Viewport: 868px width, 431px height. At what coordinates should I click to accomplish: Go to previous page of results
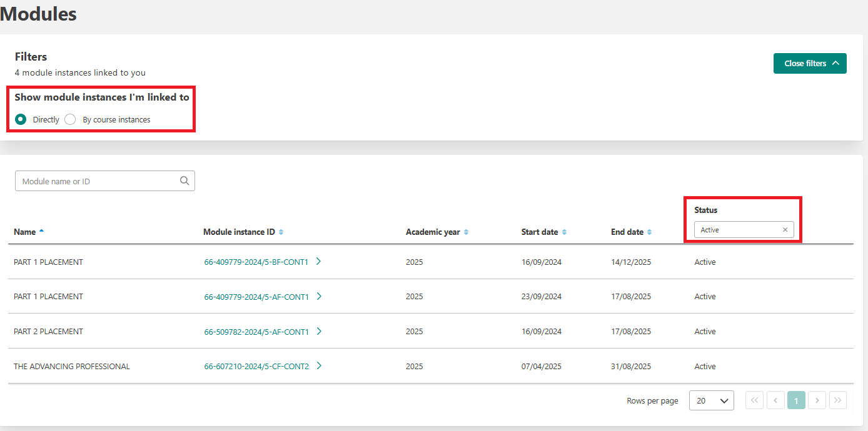pyautogui.click(x=775, y=400)
